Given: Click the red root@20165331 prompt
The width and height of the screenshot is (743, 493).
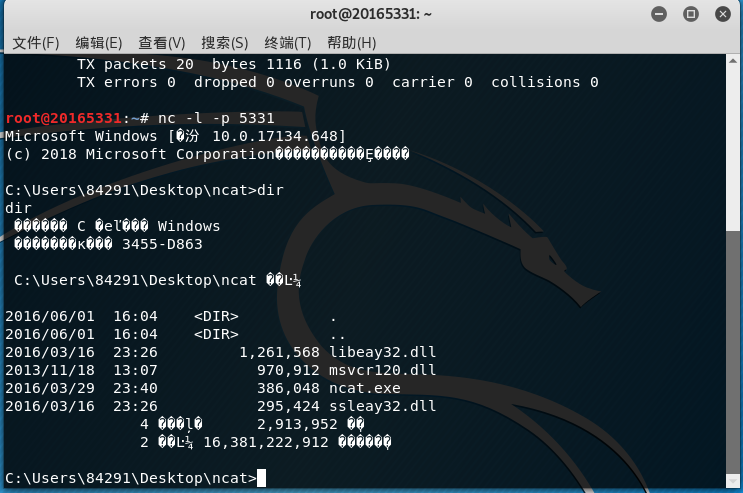Looking at the screenshot, I should click(63, 118).
